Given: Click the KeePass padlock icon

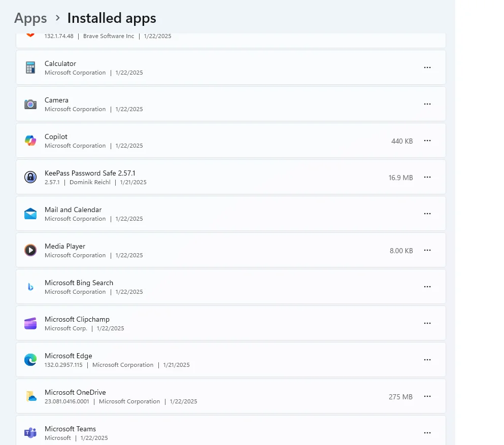Looking at the screenshot, I should pyautogui.click(x=30, y=178).
